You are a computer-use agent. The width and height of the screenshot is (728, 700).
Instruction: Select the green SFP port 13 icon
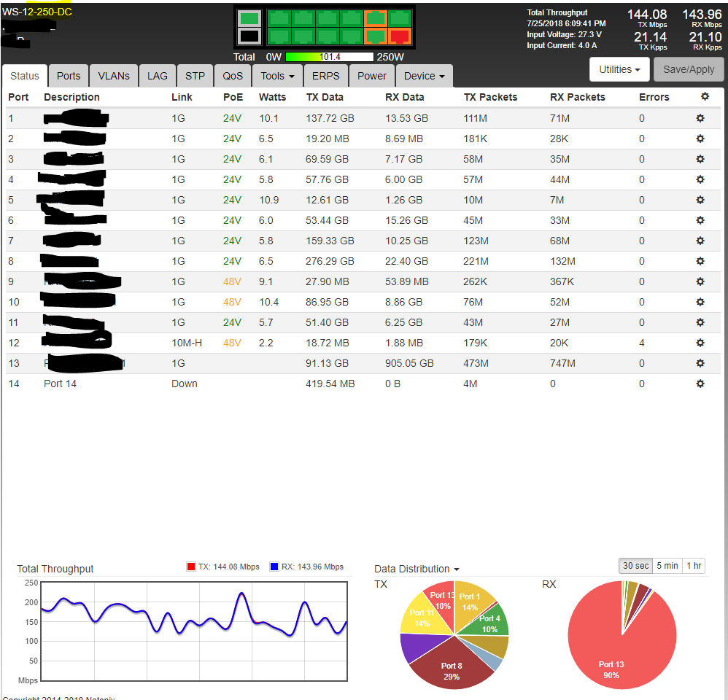click(x=249, y=18)
